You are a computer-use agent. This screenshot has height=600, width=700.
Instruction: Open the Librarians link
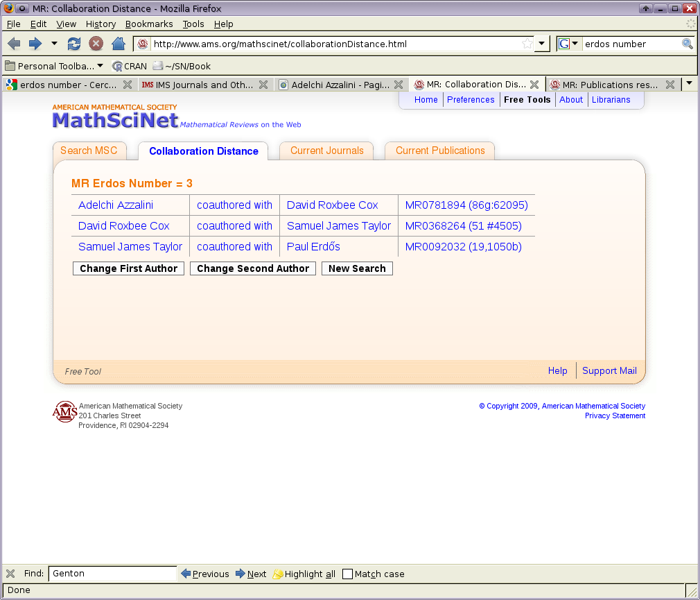click(x=611, y=100)
